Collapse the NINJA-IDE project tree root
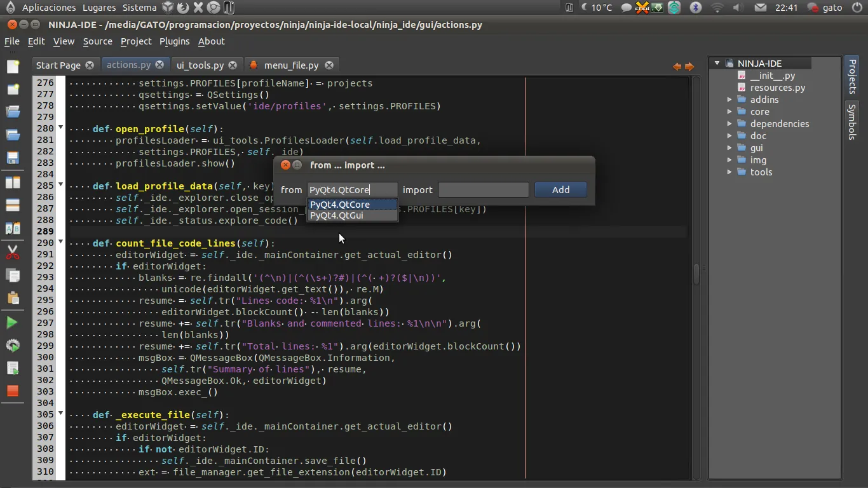Image resolution: width=868 pixels, height=488 pixels. [717, 63]
